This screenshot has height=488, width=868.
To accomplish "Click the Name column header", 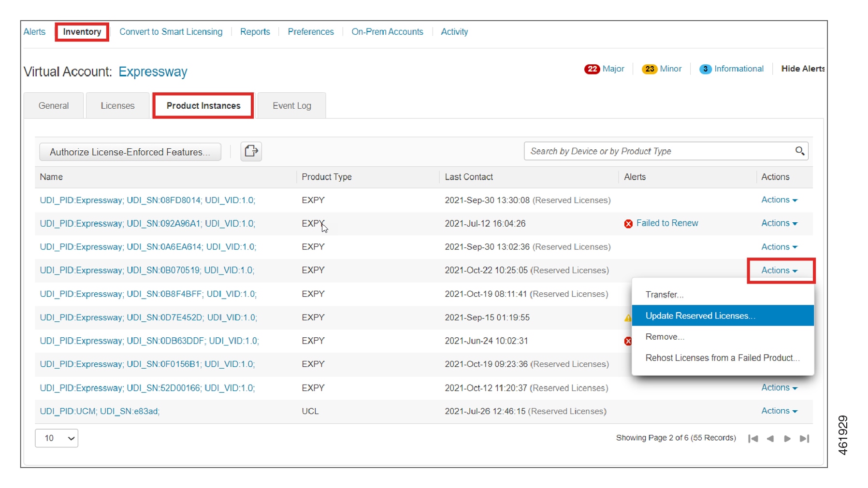I will [51, 177].
